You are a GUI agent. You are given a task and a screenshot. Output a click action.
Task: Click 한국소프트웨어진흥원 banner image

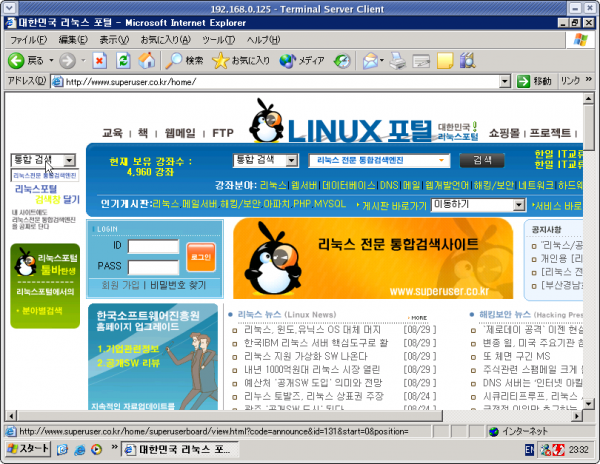[153, 357]
